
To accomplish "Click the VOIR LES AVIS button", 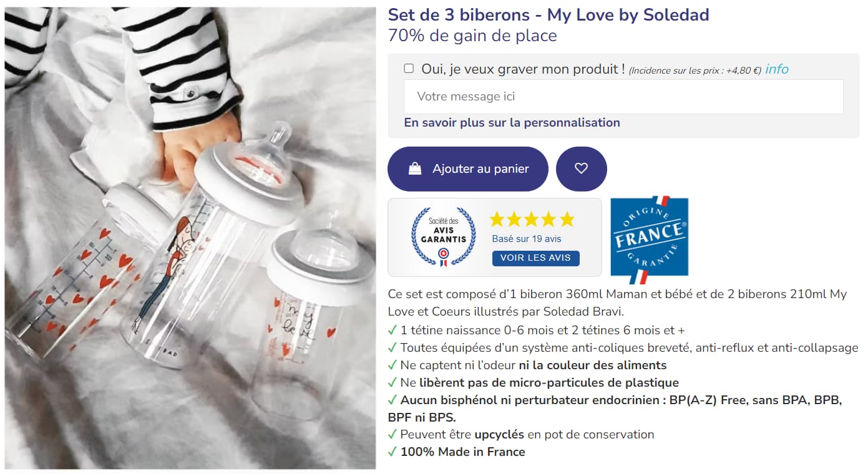I will (535, 258).
